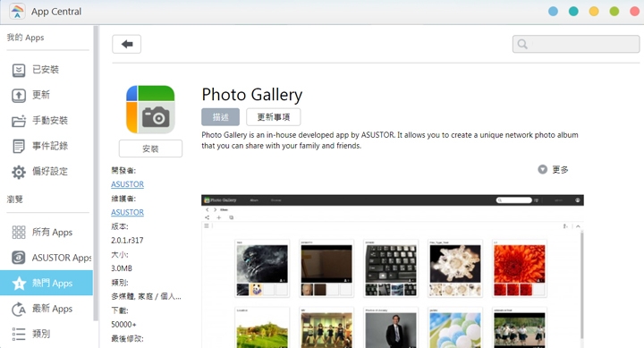644x348 pixels.
Task: Click the Photo Gallery app icon
Action: [150, 109]
